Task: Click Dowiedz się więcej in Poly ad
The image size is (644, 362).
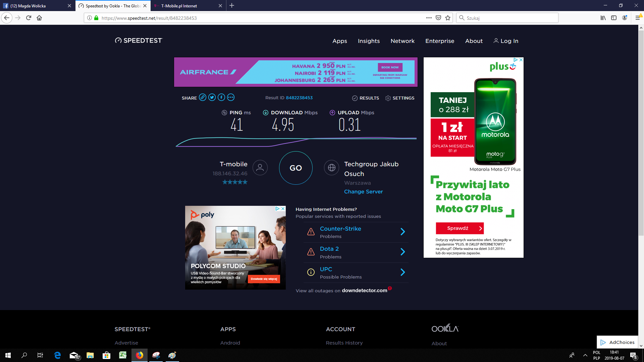Action: pyautogui.click(x=264, y=279)
